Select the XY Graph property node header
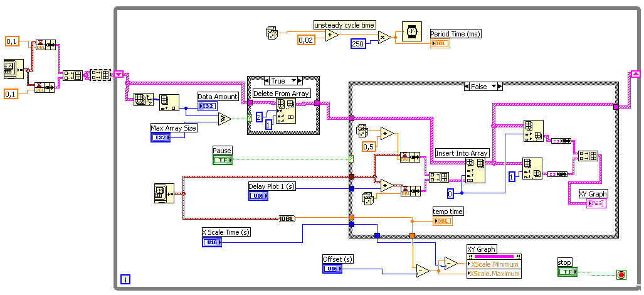Viewport: 644px width, 295px height. tap(494, 256)
